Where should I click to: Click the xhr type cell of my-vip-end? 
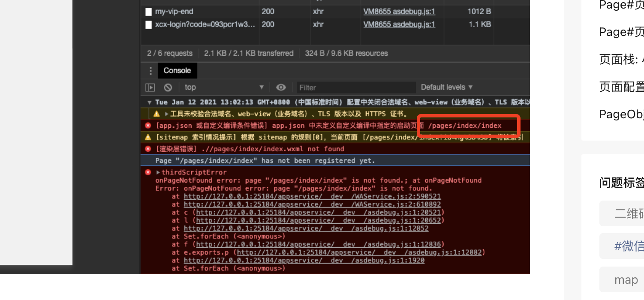[x=318, y=12]
